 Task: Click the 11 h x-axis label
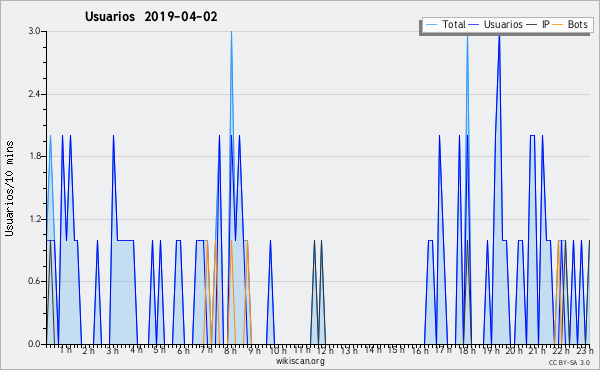(x=302, y=350)
